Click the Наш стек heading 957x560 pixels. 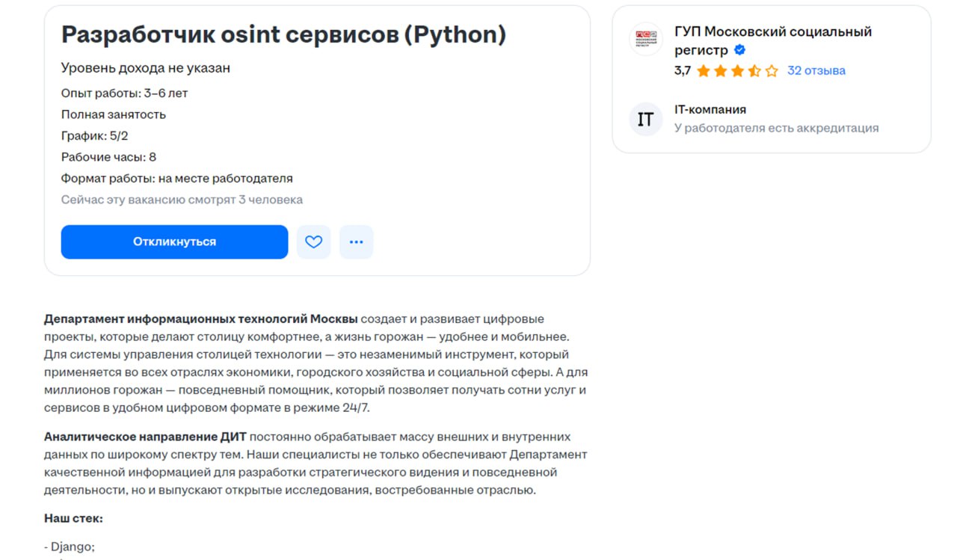pyautogui.click(x=72, y=519)
